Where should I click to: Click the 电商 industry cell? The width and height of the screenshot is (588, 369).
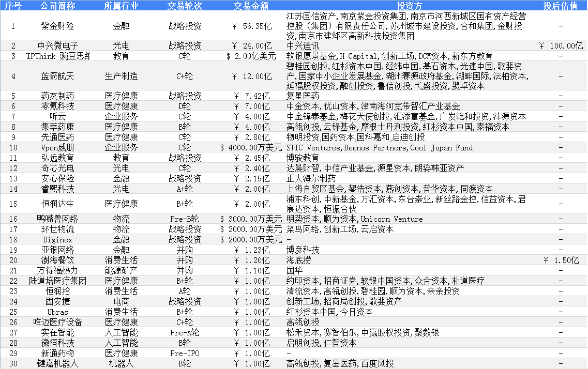(x=121, y=302)
